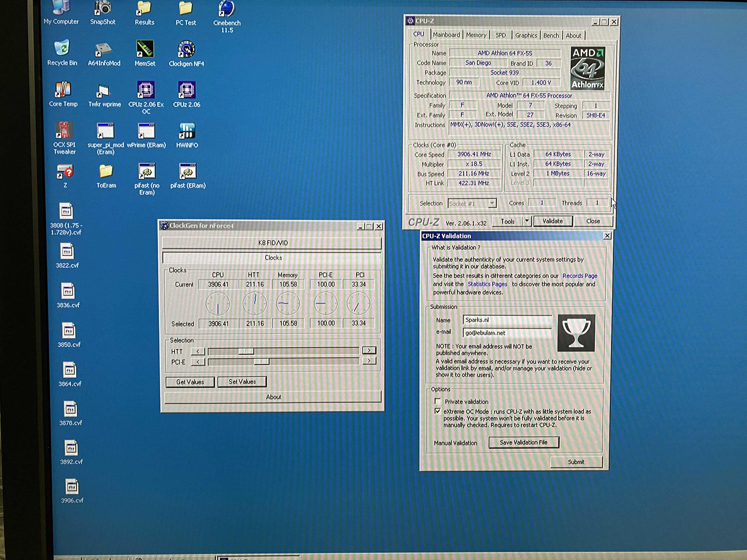The height and width of the screenshot is (560, 747).
Task: Switch to the Graphics tab
Action: tap(526, 35)
